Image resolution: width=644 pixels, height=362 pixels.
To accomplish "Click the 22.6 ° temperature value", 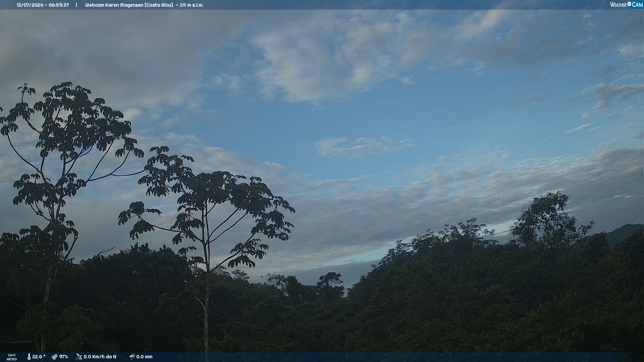I will point(39,357).
